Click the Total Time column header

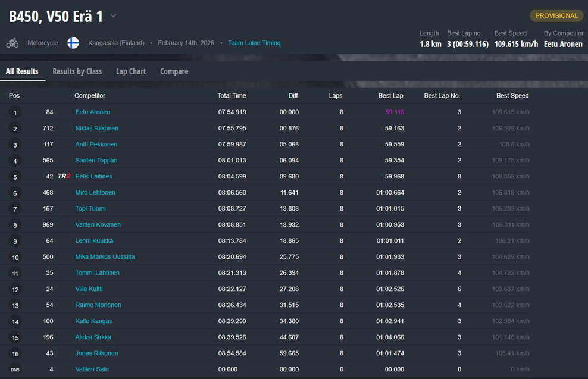pyautogui.click(x=232, y=96)
